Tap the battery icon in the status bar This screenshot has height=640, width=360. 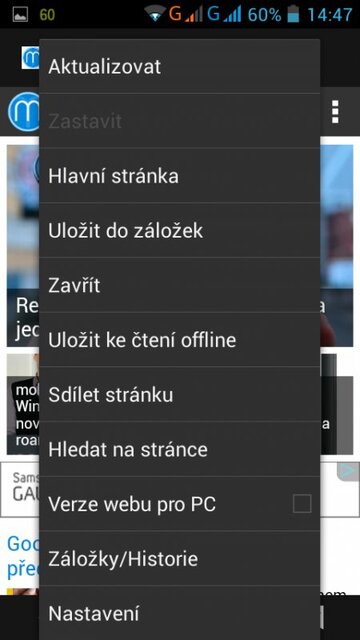coord(293,15)
